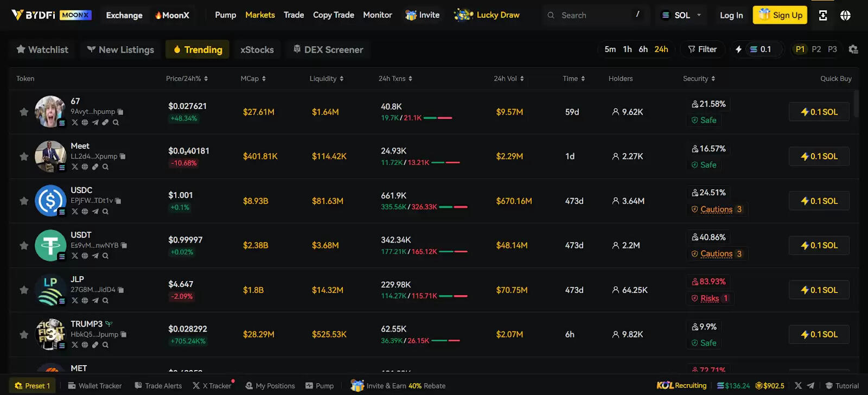Viewport: 868px width, 395px height.
Task: Click the Telegram icon for JLP token
Action: pos(95,301)
